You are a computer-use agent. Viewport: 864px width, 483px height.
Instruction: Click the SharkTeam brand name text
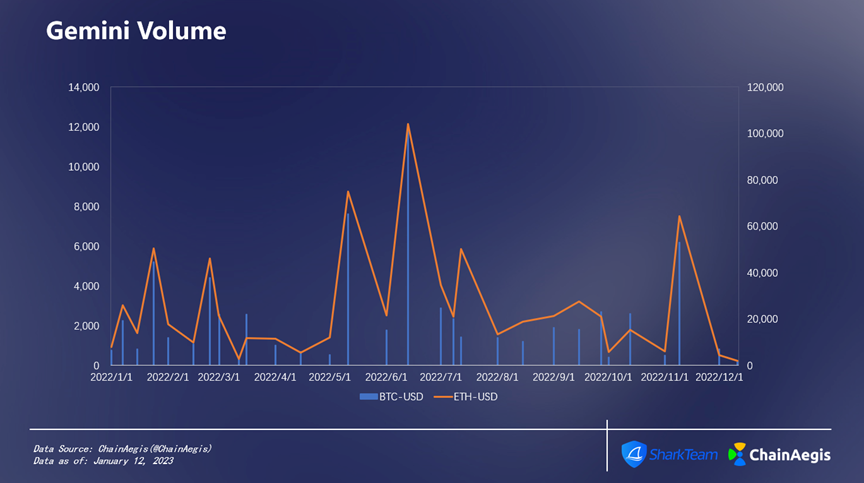pyautogui.click(x=683, y=455)
